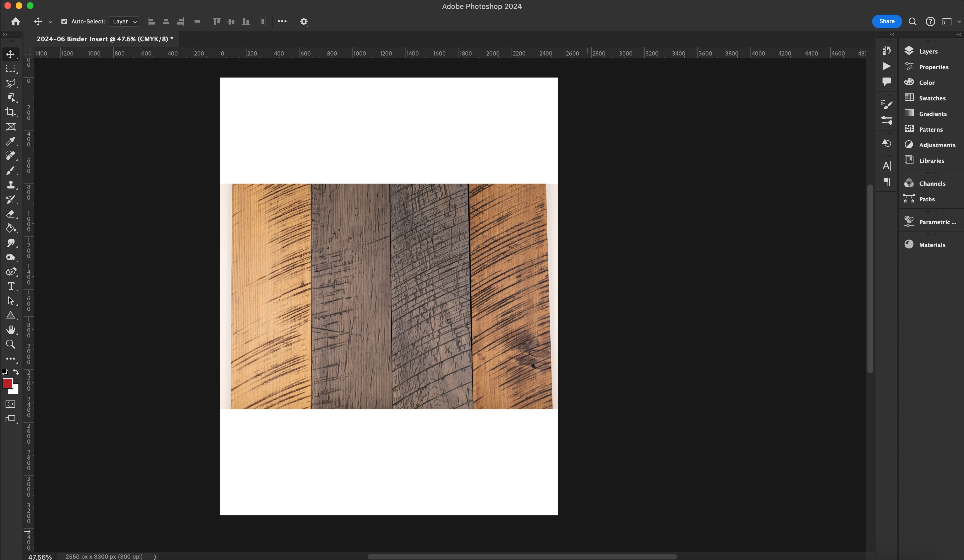Screen dimensions: 964x560
Task: Swap foreground and background colors
Action: pos(16,371)
